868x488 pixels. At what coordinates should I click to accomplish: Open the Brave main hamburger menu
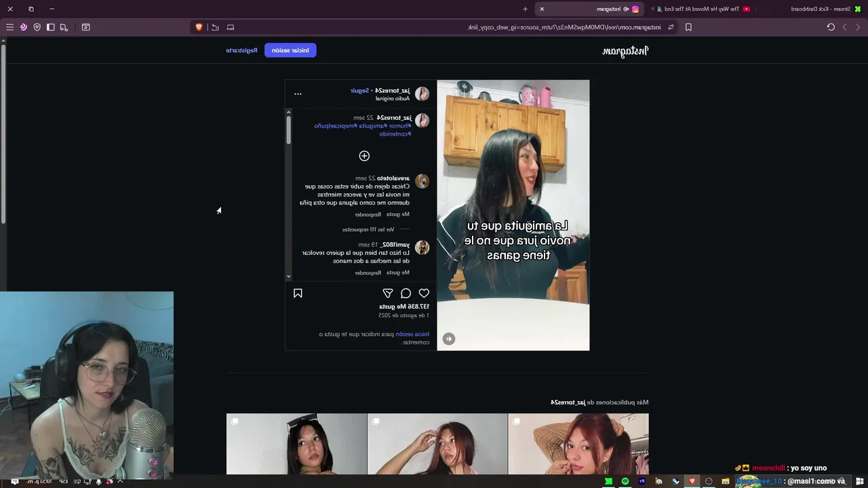(x=9, y=27)
